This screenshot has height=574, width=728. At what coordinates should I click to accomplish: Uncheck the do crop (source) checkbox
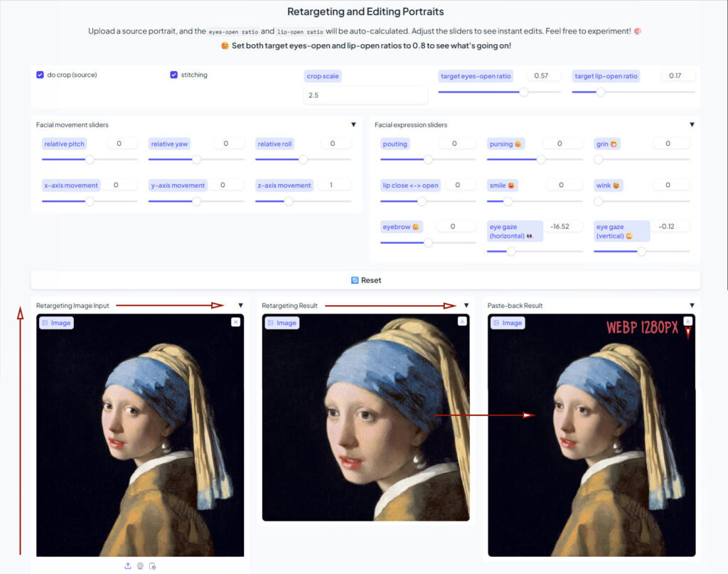pyautogui.click(x=40, y=75)
